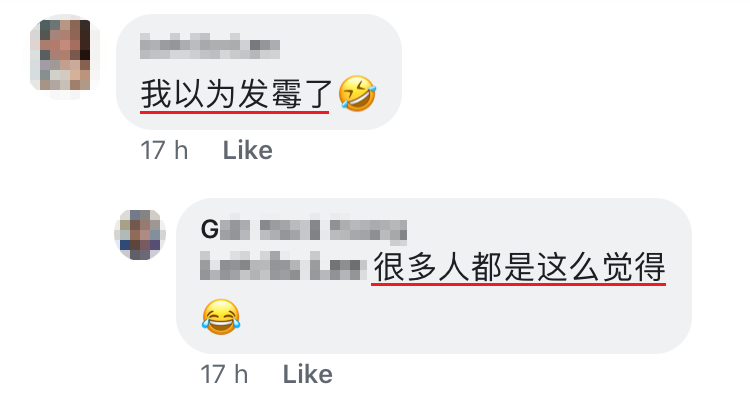Like the comment 我以为发霉了

point(248,150)
